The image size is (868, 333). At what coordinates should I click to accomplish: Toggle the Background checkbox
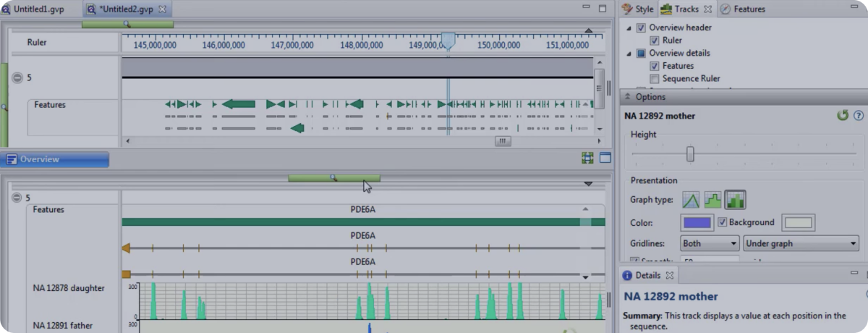pos(722,222)
